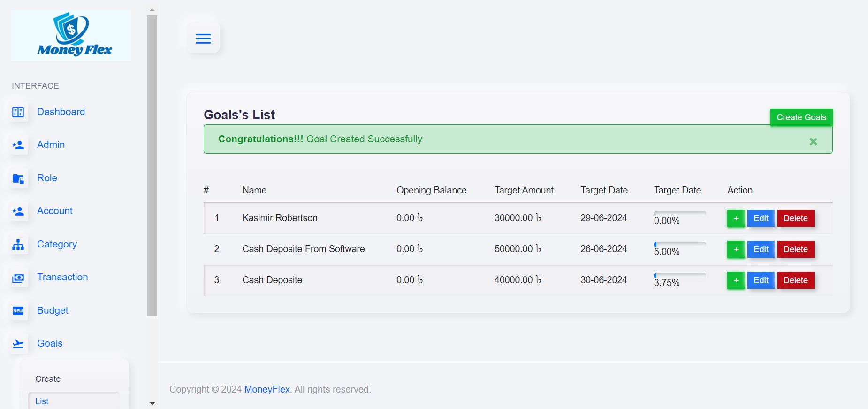Edit the Kasimir Robertson goal
This screenshot has width=868, height=409.
pos(761,218)
